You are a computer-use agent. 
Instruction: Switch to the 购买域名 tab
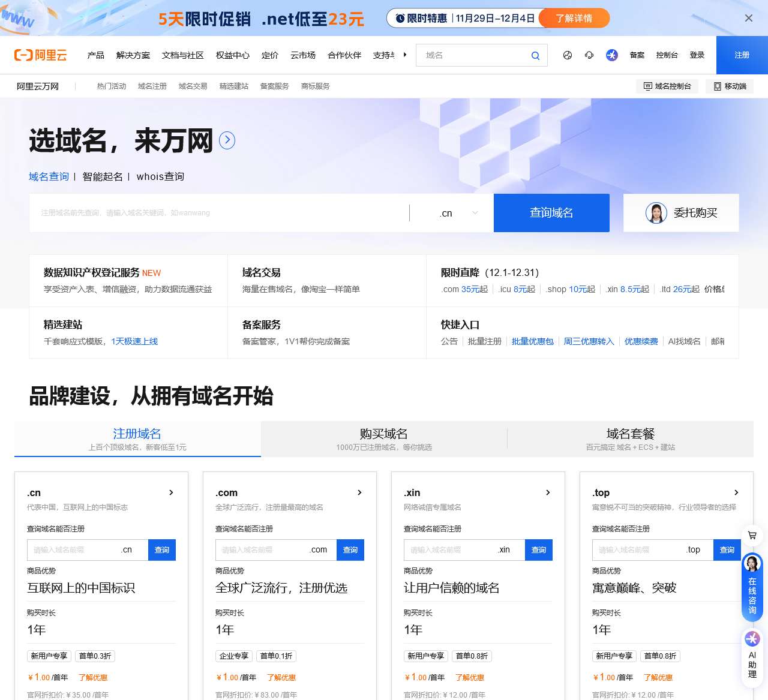coord(384,438)
